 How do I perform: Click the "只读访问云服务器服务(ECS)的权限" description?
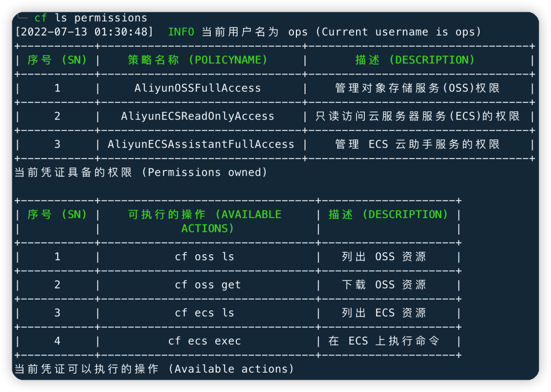417,116
